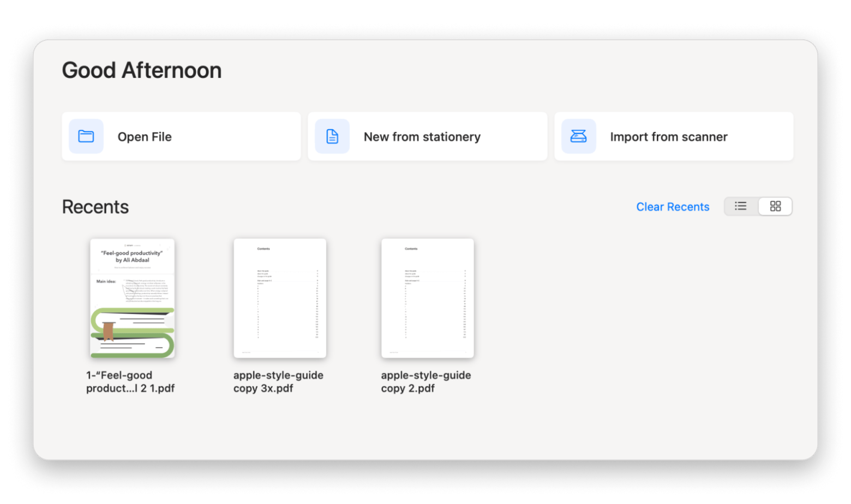Click the filename label under the Feel-good productivity thumbnail
This screenshot has height=504, width=851.
pos(131,382)
